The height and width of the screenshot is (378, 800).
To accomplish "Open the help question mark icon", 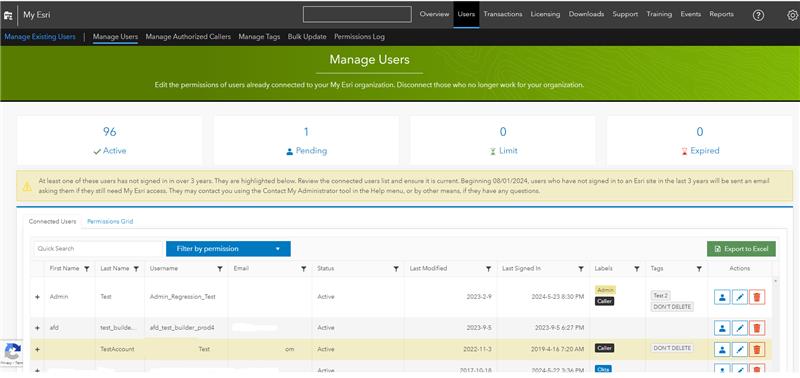I will coord(759,15).
